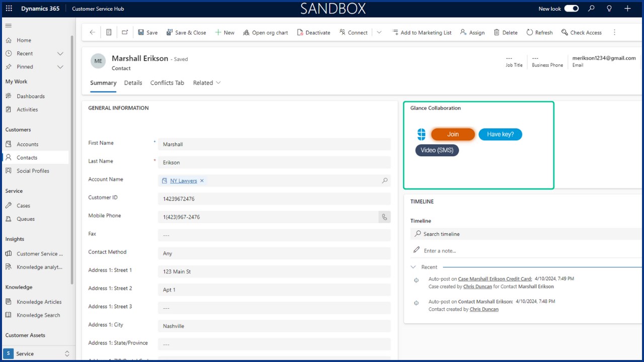Open Queues under Service
This screenshot has width=644, height=362.
(x=26, y=219)
